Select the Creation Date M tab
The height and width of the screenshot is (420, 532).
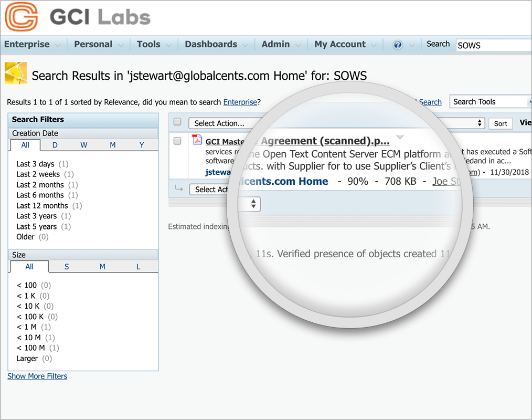pos(113,145)
